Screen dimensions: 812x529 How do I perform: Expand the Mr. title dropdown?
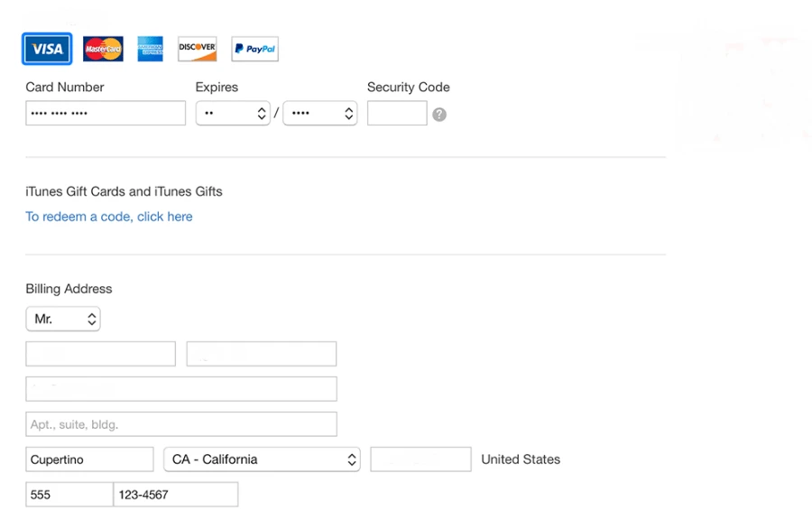click(x=63, y=320)
